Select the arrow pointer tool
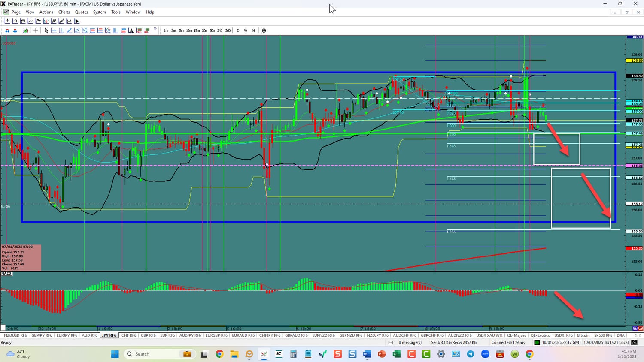This screenshot has height=362, width=644. click(46, 30)
